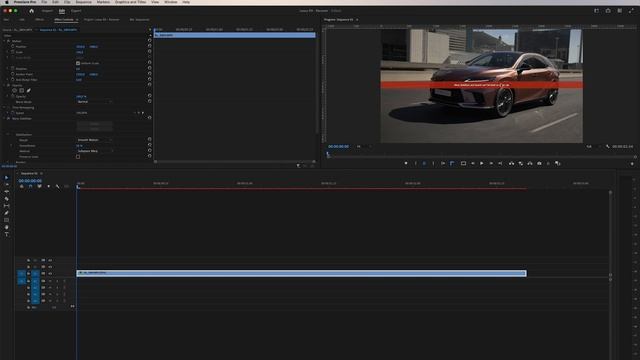Collapse the Stabilization section
The image size is (640, 360).
pyautogui.click(x=8, y=135)
